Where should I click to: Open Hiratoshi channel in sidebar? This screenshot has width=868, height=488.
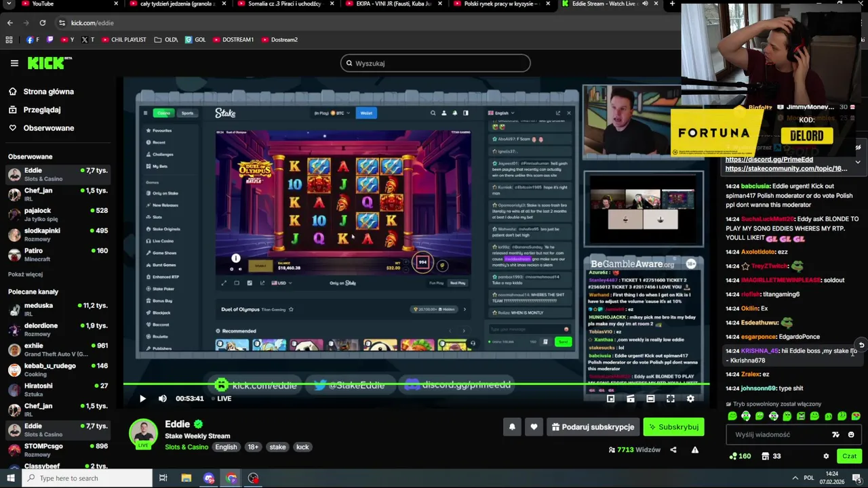[58, 390]
